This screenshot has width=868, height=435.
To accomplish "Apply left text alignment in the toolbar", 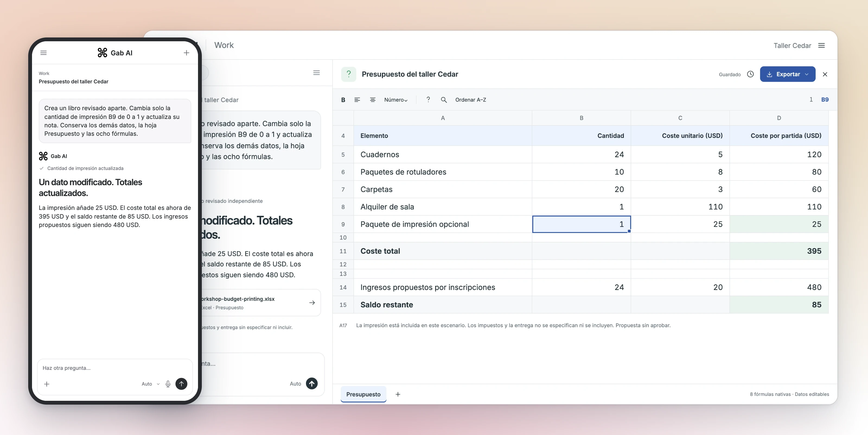I will tap(357, 100).
